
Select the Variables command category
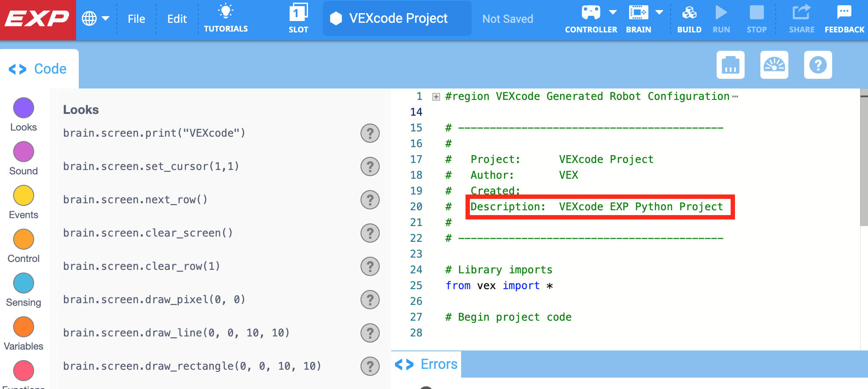coord(23,327)
